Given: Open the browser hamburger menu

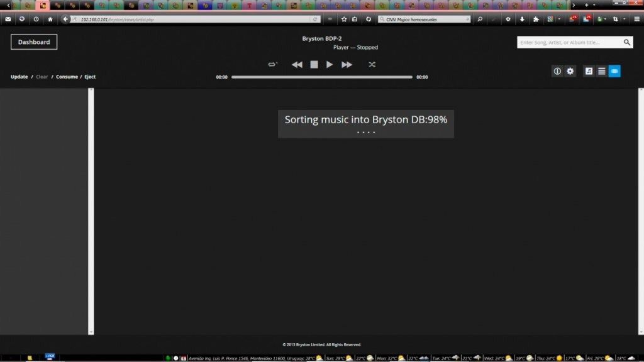Looking at the screenshot, I should pos(636,19).
